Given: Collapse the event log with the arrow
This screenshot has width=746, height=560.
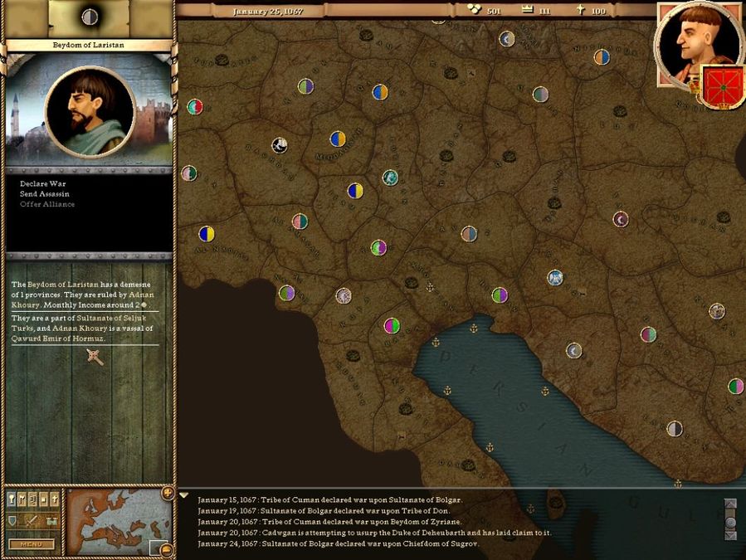Looking at the screenshot, I should (184, 496).
